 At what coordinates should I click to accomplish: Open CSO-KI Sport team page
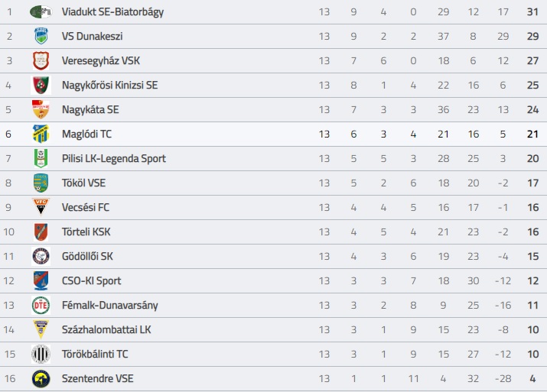click(x=91, y=281)
